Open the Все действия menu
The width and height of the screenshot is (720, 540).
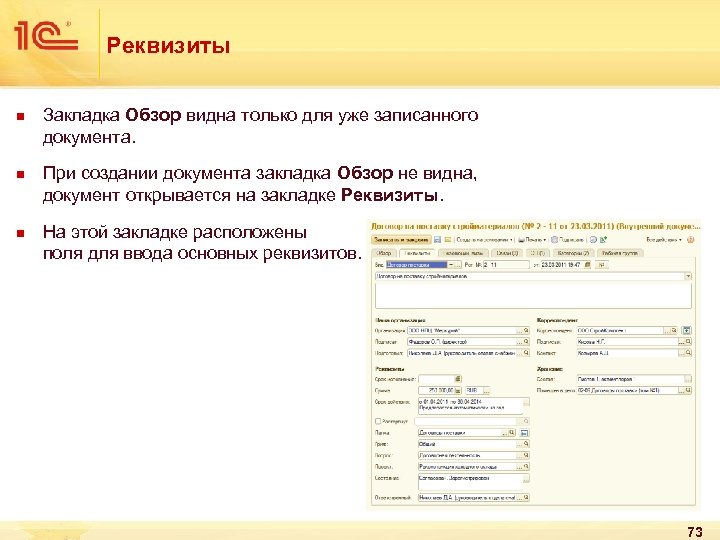(664, 240)
